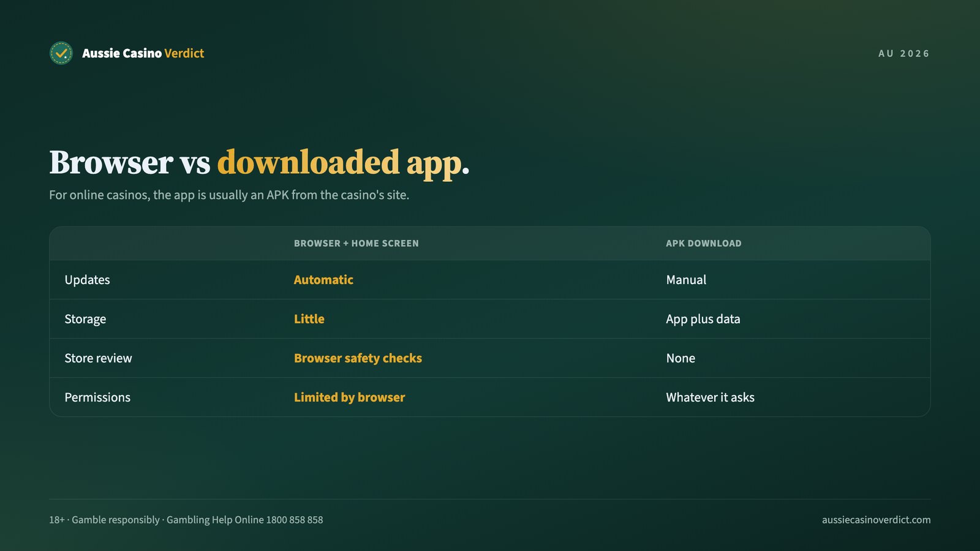This screenshot has height=551, width=980.
Task: Click the 'BROWSER + HOME SCREEN' column header
Action: [x=356, y=244]
